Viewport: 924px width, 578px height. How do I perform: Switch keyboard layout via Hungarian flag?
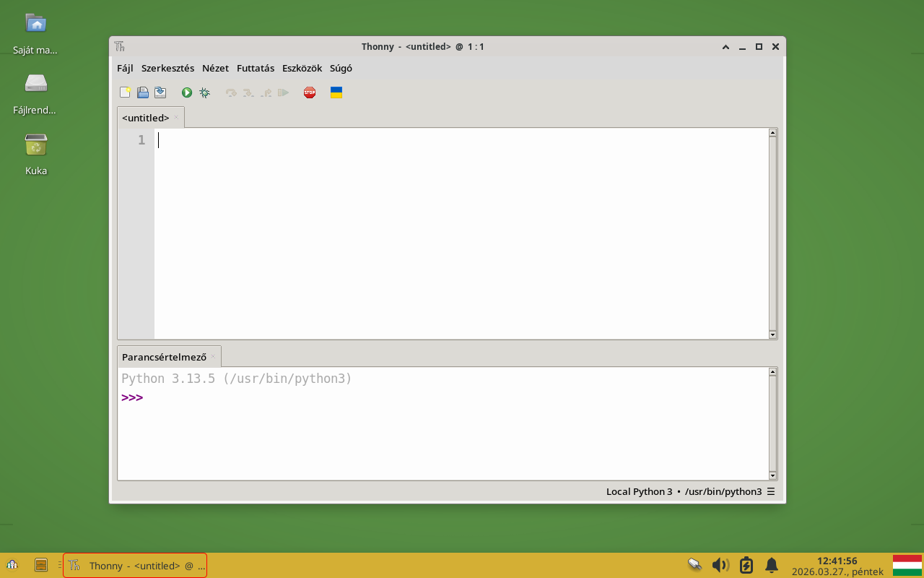tap(907, 565)
